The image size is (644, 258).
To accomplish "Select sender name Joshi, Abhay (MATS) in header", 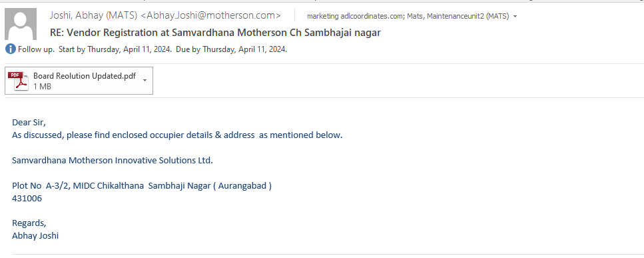I will 94,15.
